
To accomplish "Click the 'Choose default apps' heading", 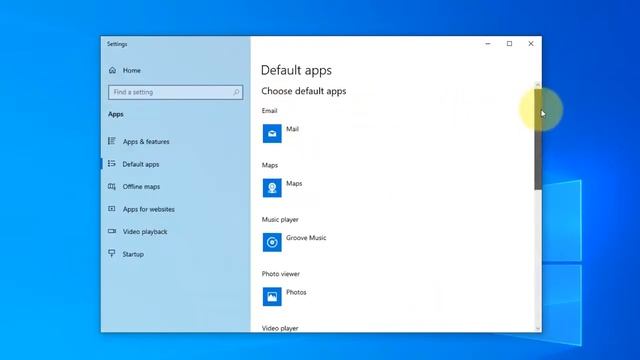I will click(304, 91).
